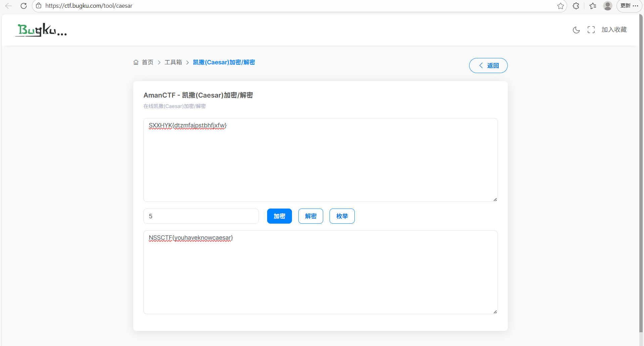
Task: Click the ciphertext input textarea
Action: tap(320, 160)
